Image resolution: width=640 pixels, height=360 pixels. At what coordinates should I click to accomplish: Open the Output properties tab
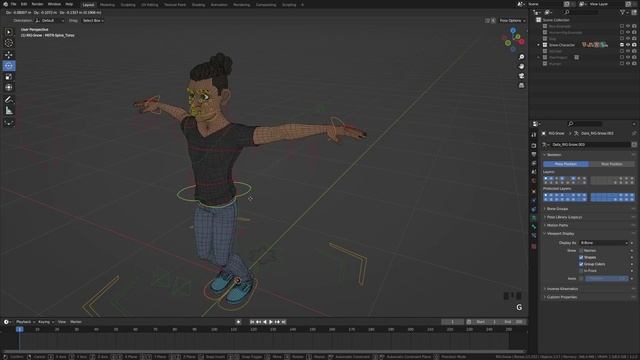(533, 154)
